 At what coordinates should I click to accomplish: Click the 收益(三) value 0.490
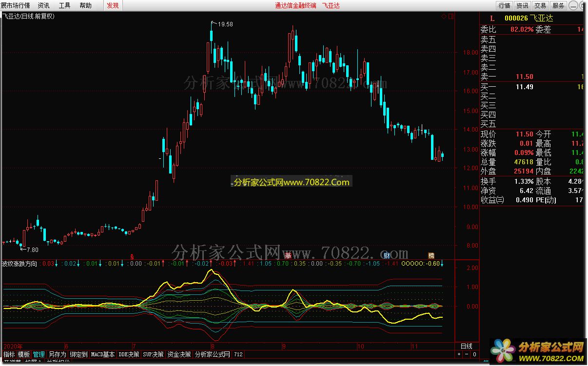coord(524,200)
